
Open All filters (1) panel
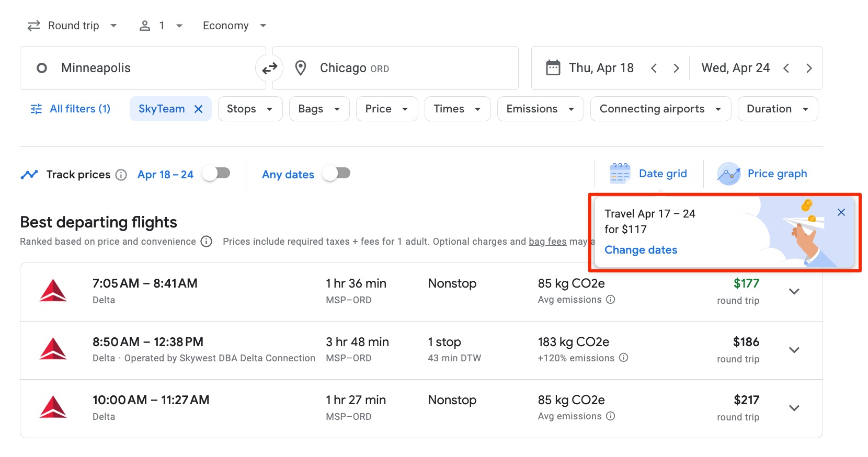point(71,109)
